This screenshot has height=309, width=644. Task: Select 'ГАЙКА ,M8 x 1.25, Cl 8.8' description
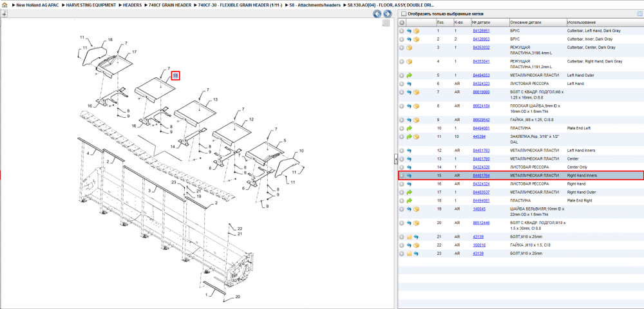coord(533,120)
